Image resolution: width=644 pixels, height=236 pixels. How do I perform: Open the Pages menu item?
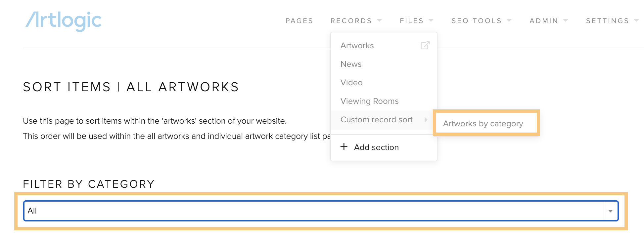(299, 21)
